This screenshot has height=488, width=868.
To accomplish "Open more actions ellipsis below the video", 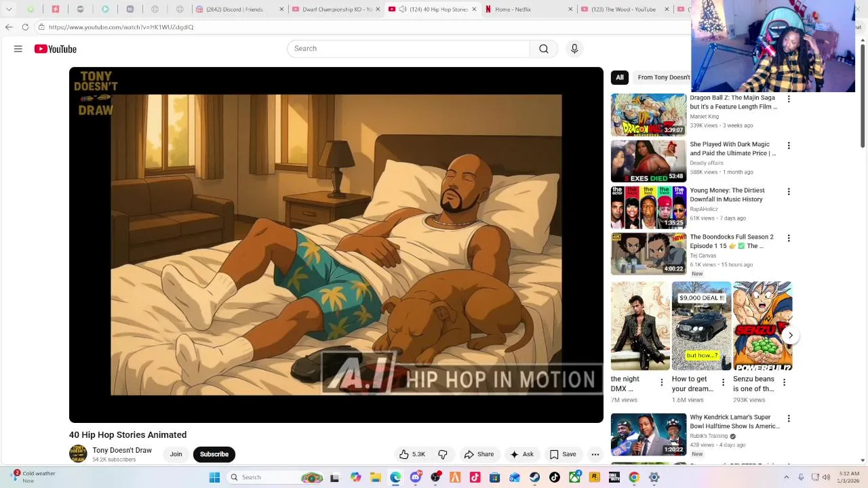I will click(x=595, y=454).
